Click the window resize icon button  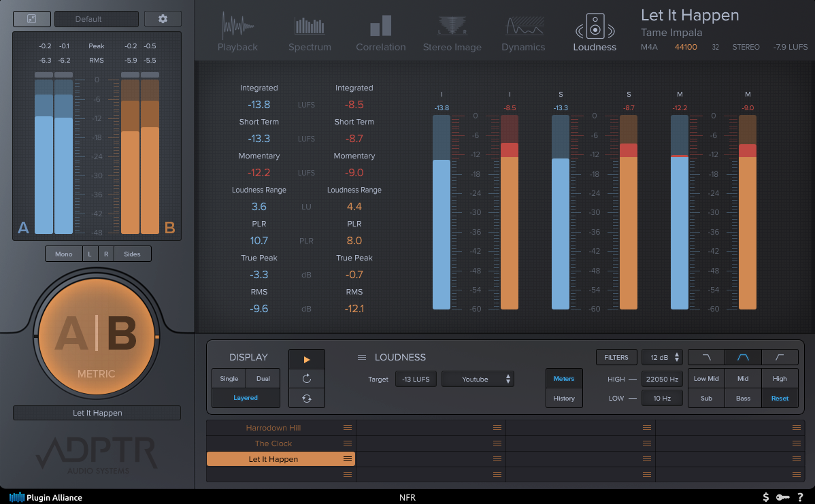click(x=32, y=19)
